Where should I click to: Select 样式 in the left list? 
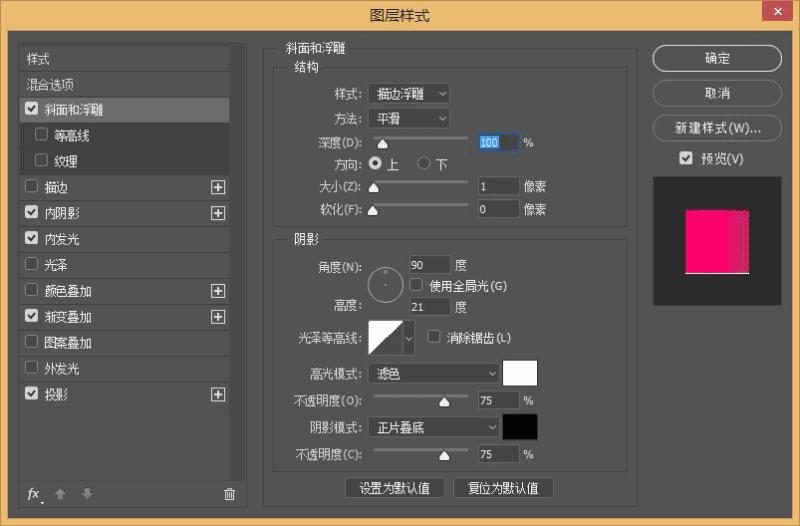[38, 59]
